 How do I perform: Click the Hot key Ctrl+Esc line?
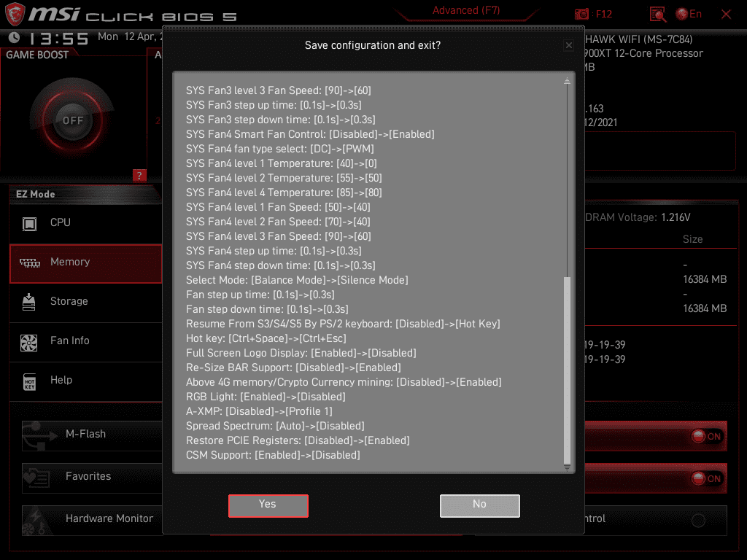[266, 338]
